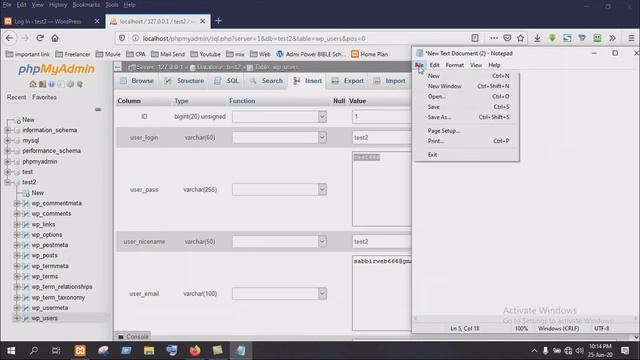
Task: Open Notepad's Format menu
Action: coord(455,65)
